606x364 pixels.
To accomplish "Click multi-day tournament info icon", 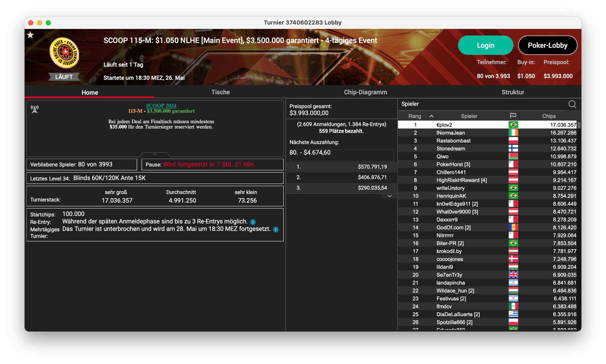I will (x=276, y=230).
